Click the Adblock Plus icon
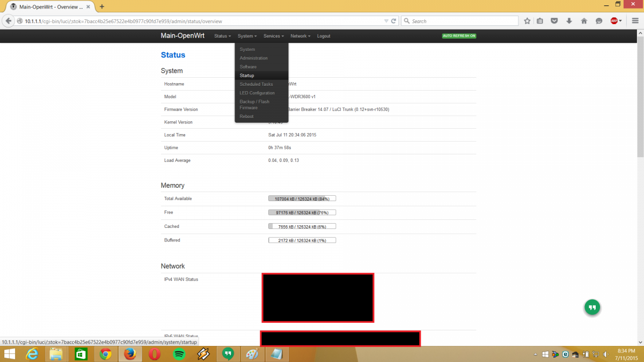This screenshot has height=362, width=644. click(614, 21)
